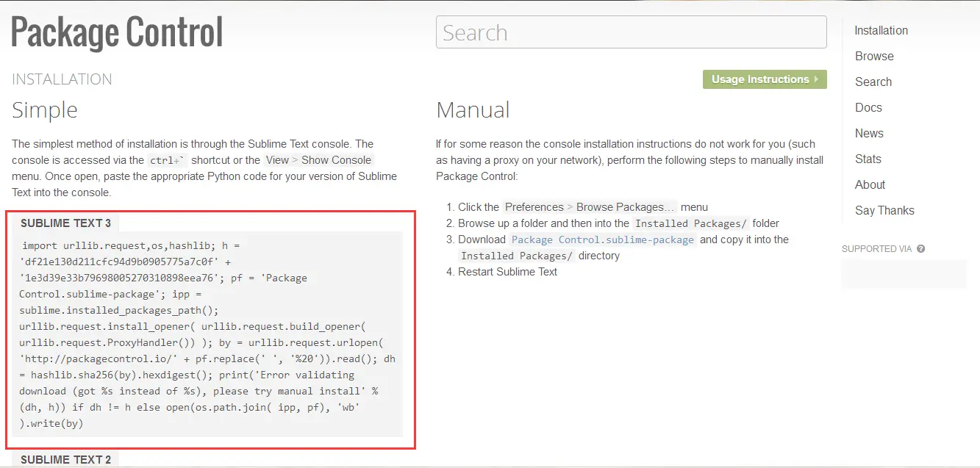Open the Browse sidebar link
The image size is (980, 468).
(x=874, y=56)
